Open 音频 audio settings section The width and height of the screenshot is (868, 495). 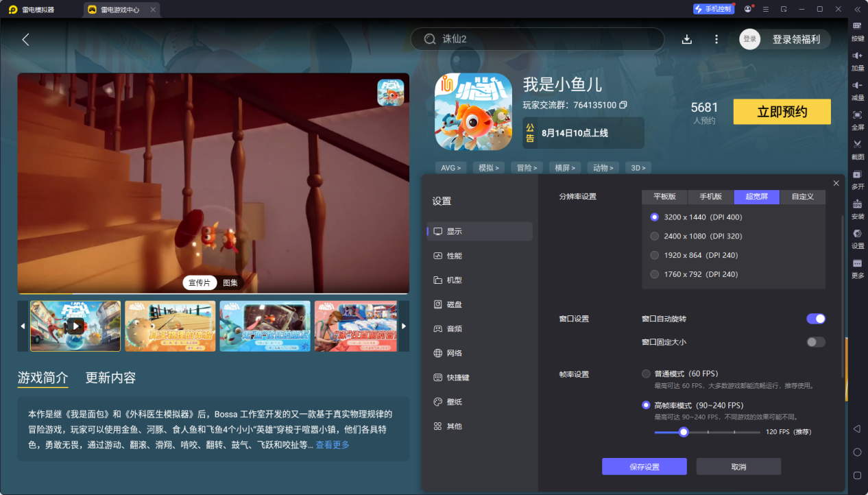coord(480,328)
